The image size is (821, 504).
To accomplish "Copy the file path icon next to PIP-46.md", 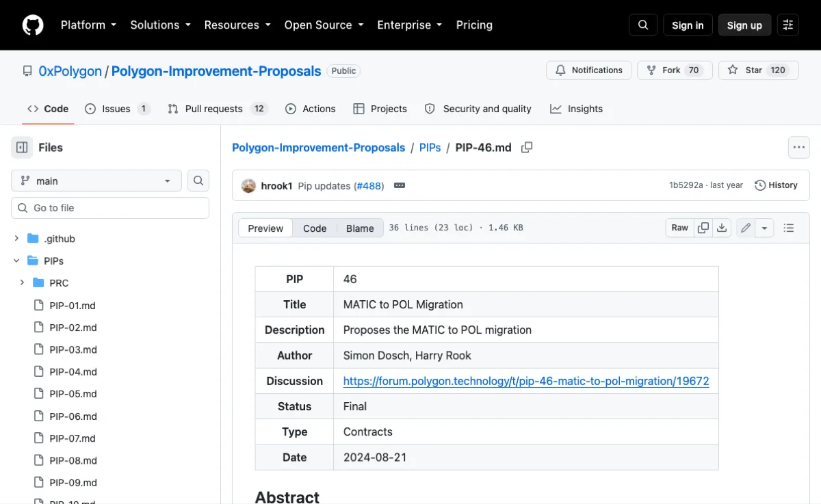I will [527, 147].
